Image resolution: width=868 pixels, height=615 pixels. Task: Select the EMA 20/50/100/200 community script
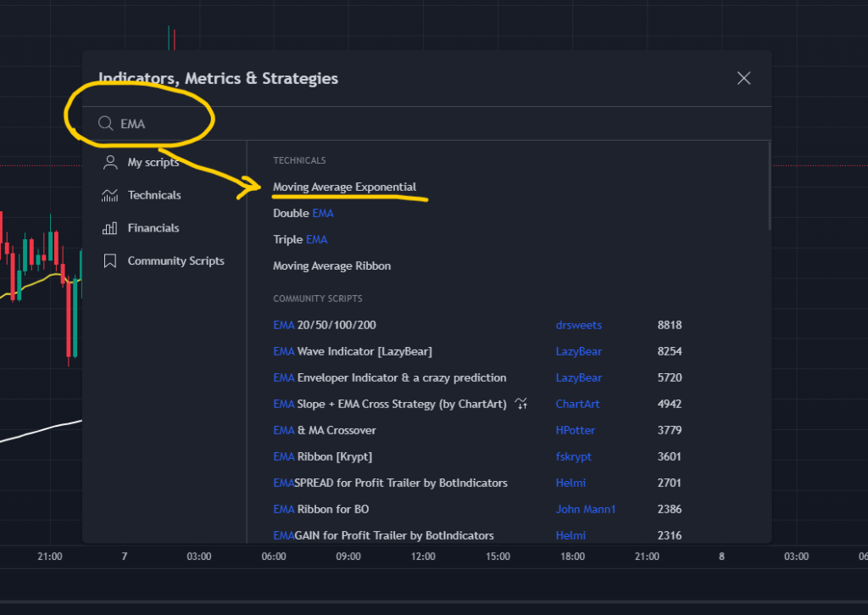324,325
